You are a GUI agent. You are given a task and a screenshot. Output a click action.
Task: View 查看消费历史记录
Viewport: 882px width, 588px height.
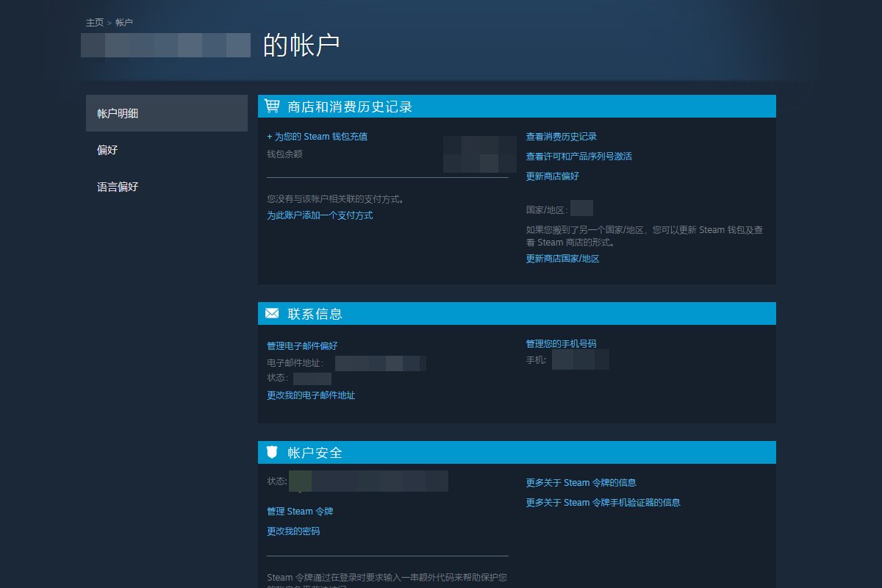[x=560, y=136]
